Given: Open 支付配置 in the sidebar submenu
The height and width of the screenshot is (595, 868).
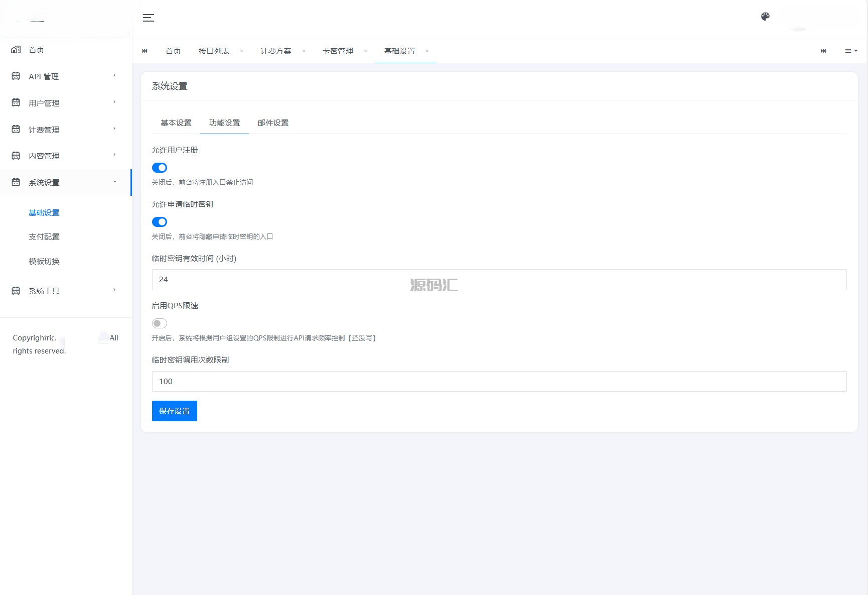Looking at the screenshot, I should pyautogui.click(x=44, y=237).
